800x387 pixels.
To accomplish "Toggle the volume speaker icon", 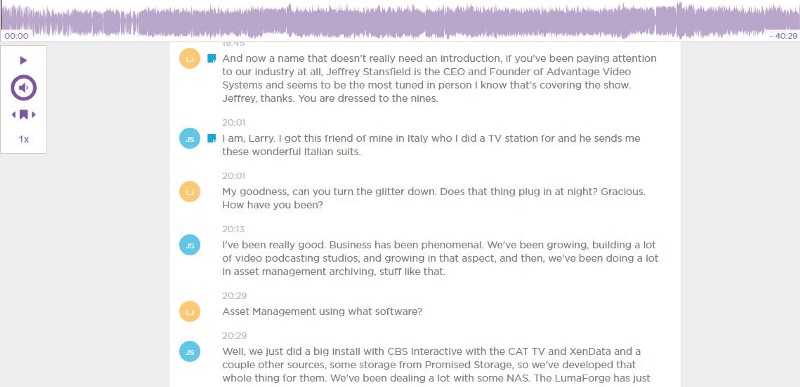I will [x=23, y=88].
